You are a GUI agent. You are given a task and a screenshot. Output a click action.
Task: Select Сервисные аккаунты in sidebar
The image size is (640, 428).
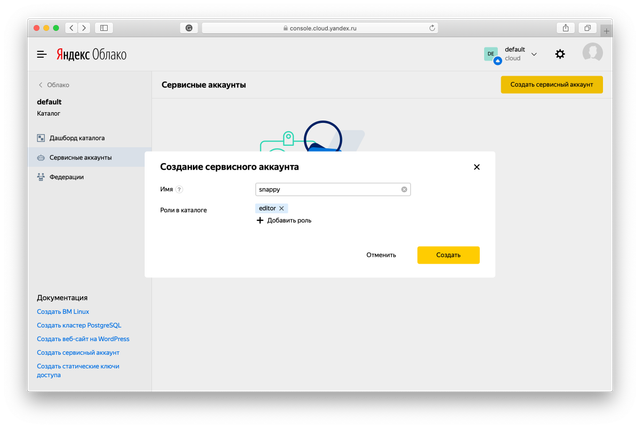pyautogui.click(x=80, y=158)
